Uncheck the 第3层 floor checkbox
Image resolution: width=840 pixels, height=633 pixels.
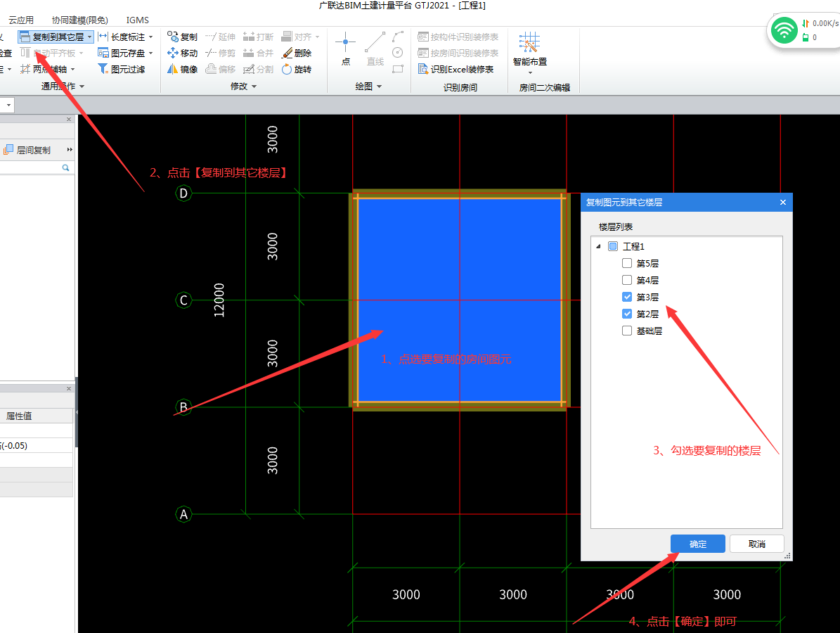[627, 297]
